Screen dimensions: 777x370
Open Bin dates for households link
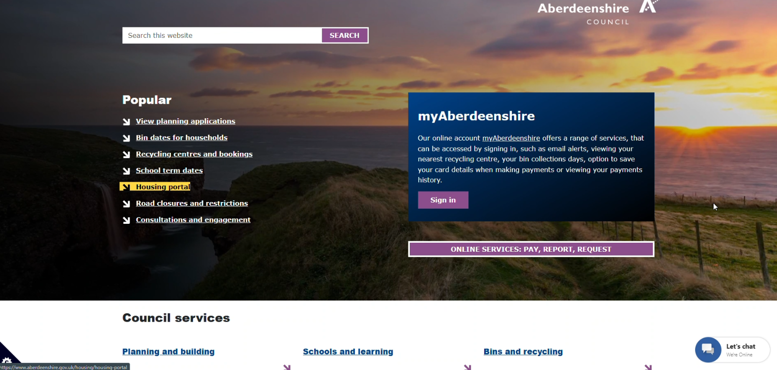tap(181, 138)
